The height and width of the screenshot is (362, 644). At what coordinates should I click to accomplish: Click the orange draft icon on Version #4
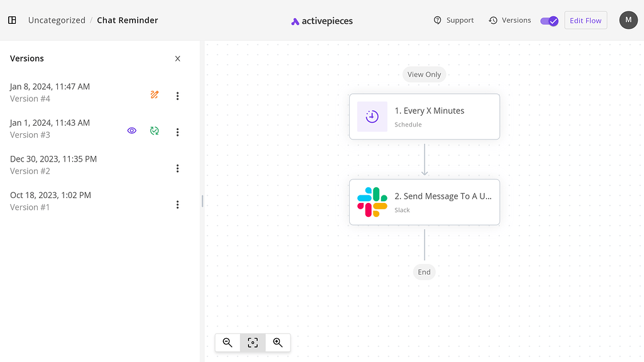(154, 95)
